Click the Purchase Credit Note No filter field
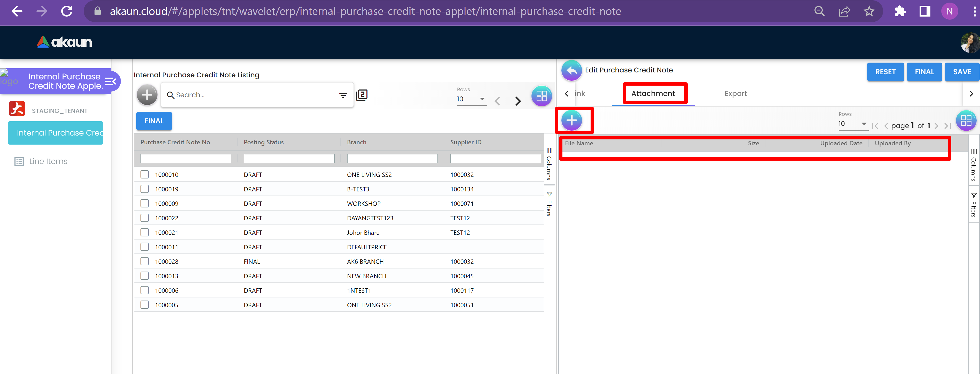The height and width of the screenshot is (374, 980). (x=186, y=159)
